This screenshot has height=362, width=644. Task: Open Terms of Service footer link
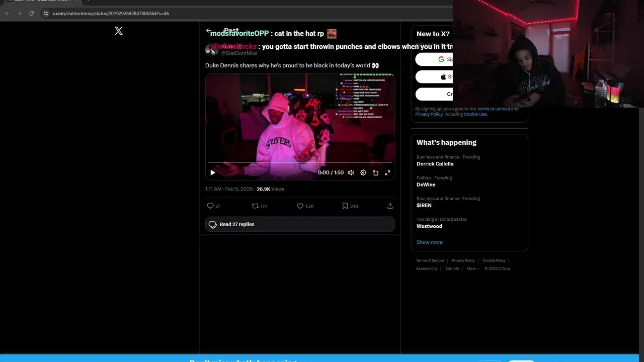pyautogui.click(x=430, y=260)
